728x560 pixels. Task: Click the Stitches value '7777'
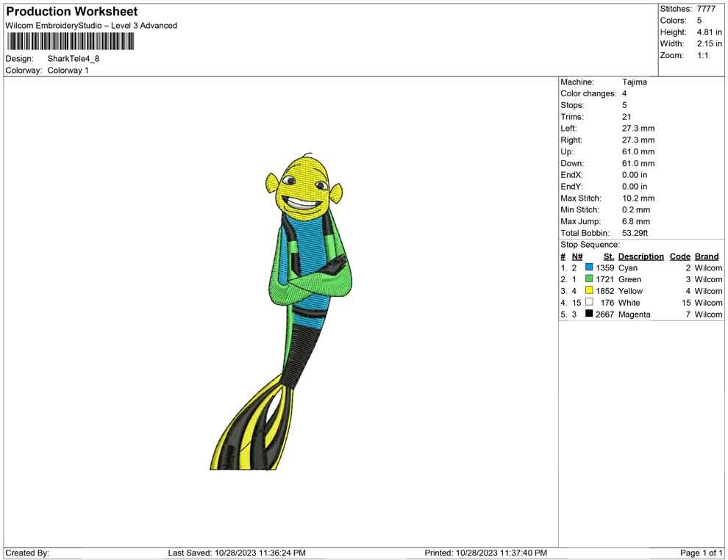tap(706, 9)
